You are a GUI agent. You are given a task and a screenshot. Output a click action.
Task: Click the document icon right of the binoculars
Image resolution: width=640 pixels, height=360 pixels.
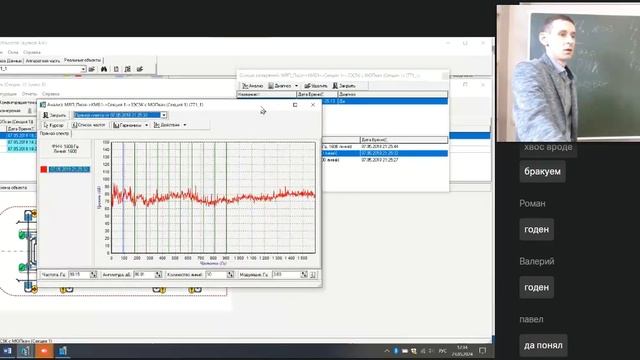pos(116,69)
